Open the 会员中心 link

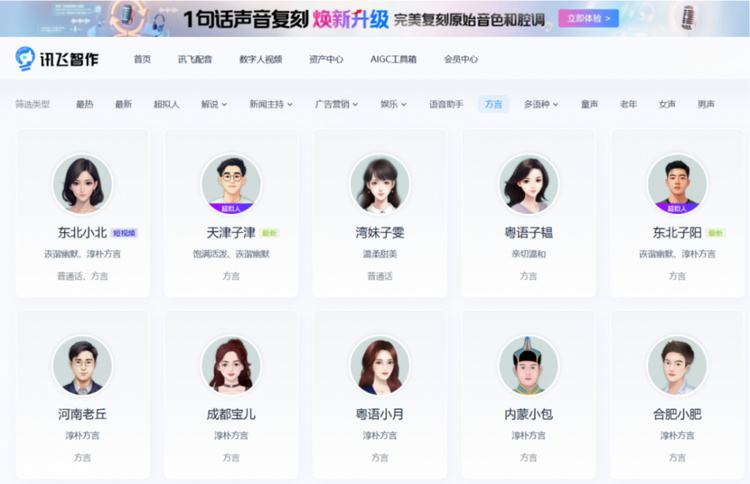click(x=461, y=59)
